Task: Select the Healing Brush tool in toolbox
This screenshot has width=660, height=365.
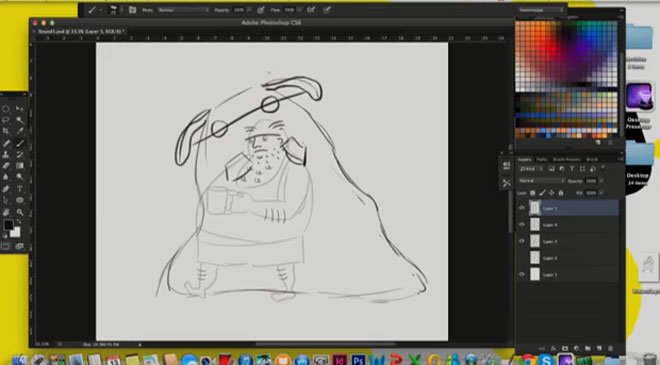Action: (6, 143)
